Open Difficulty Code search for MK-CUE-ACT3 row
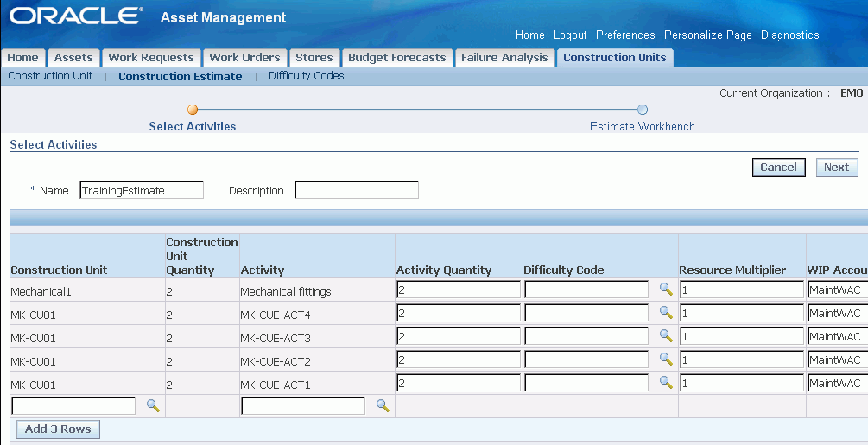This screenshot has width=868, height=445. point(666,335)
